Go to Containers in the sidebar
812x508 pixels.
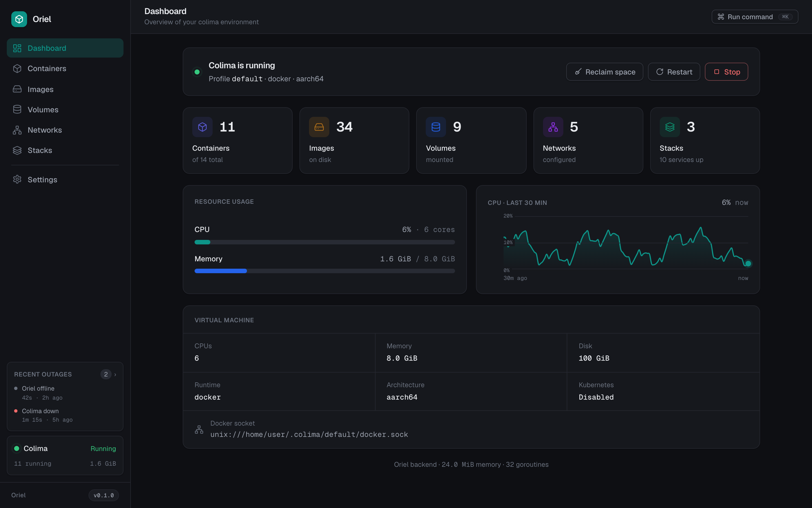(x=65, y=69)
